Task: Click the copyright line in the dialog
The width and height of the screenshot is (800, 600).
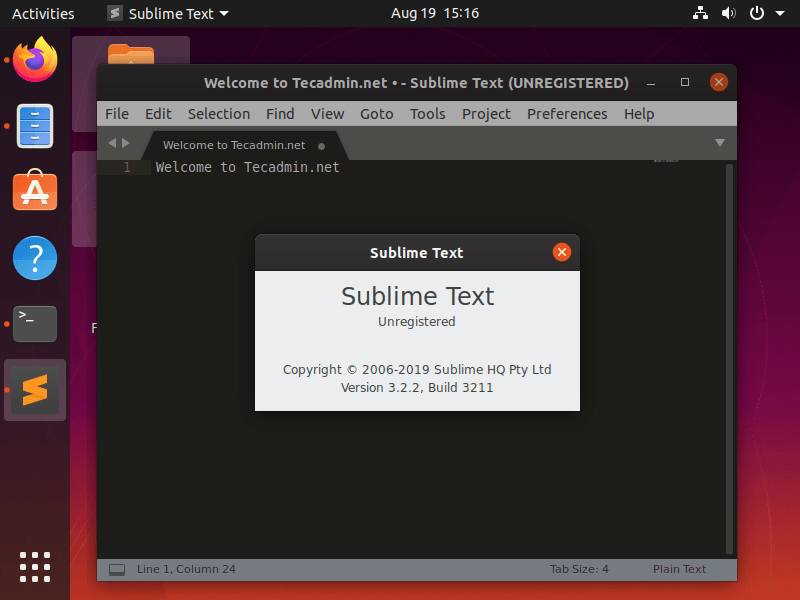Action: (x=417, y=369)
